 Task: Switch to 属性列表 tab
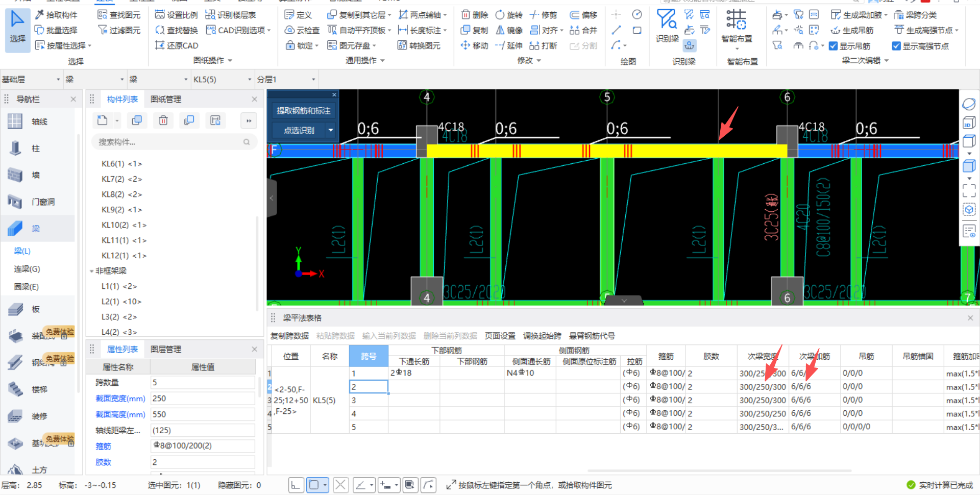coord(122,349)
